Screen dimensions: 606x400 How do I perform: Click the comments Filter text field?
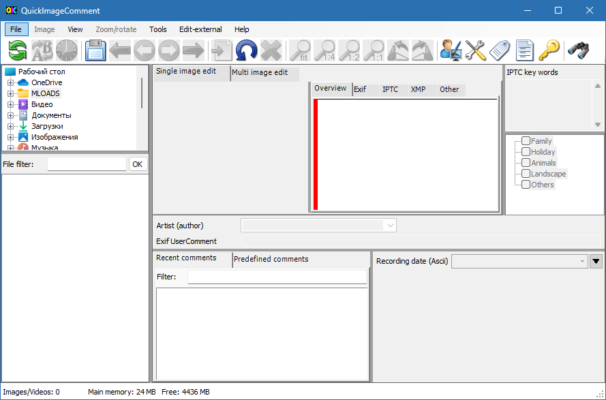pyautogui.click(x=277, y=277)
